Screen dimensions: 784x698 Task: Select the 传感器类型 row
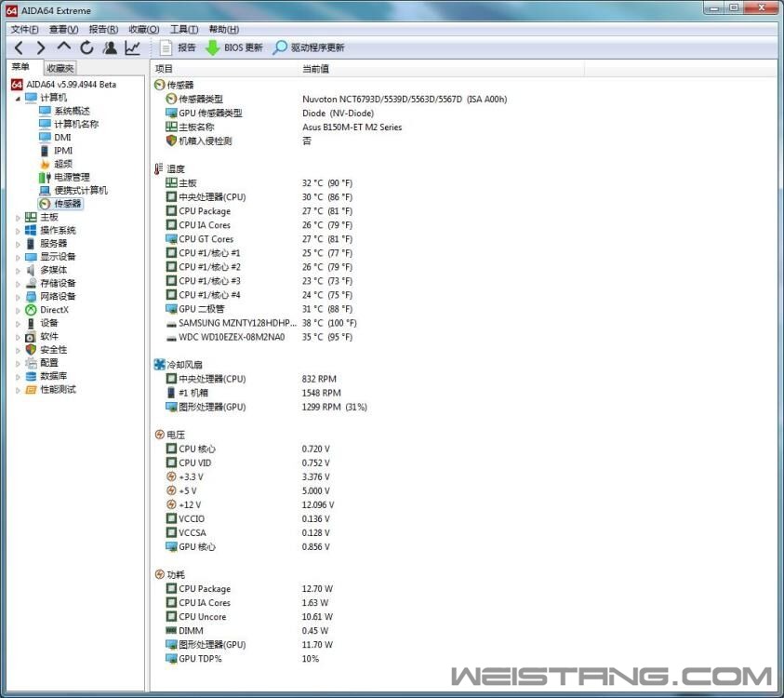click(337, 99)
